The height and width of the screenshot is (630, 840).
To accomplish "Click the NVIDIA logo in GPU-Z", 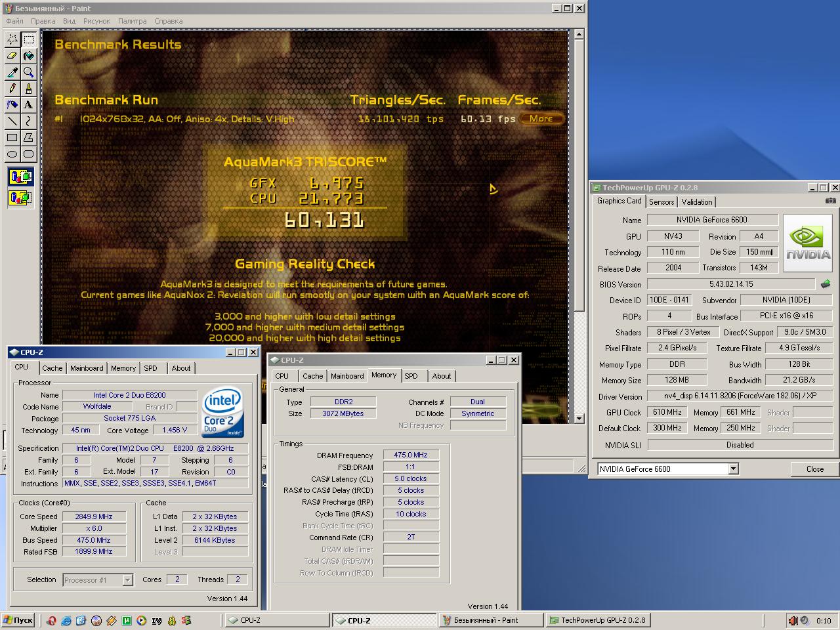I will point(808,243).
